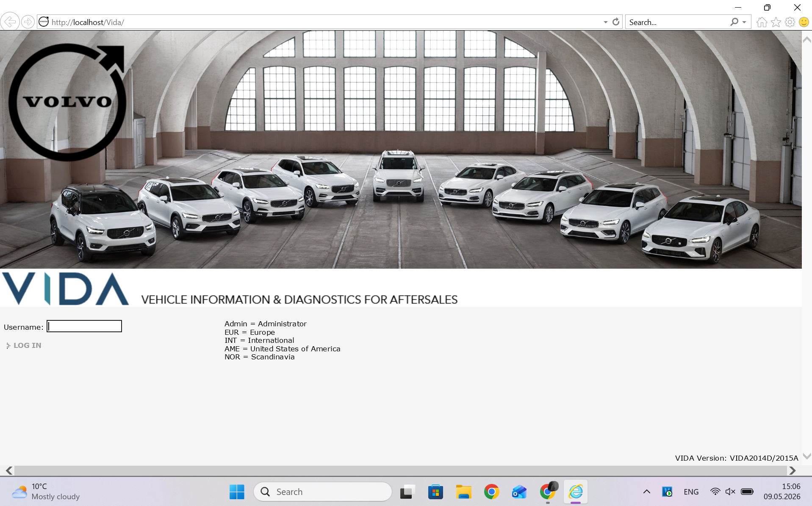Open the search provider dropdown arrow
The width and height of the screenshot is (812, 506).
(x=744, y=22)
